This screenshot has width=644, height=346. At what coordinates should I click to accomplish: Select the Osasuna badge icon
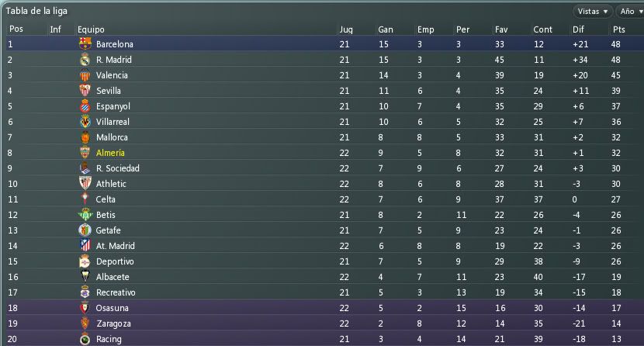tap(85, 307)
